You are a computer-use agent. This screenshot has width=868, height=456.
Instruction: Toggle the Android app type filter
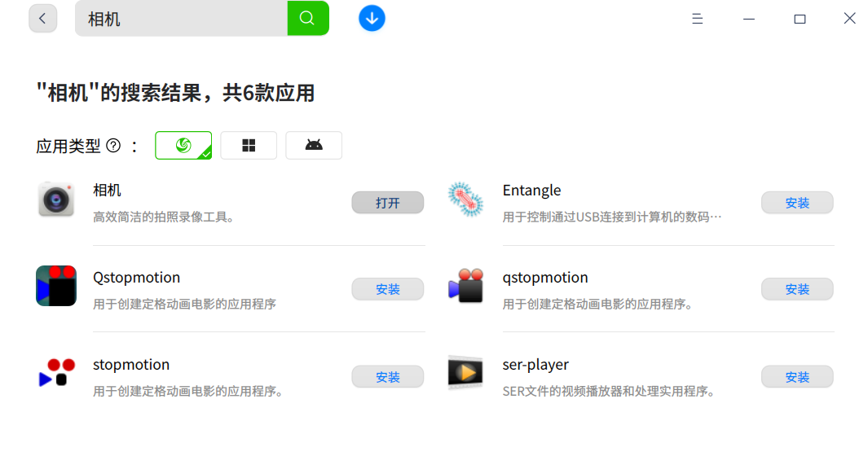[314, 146]
